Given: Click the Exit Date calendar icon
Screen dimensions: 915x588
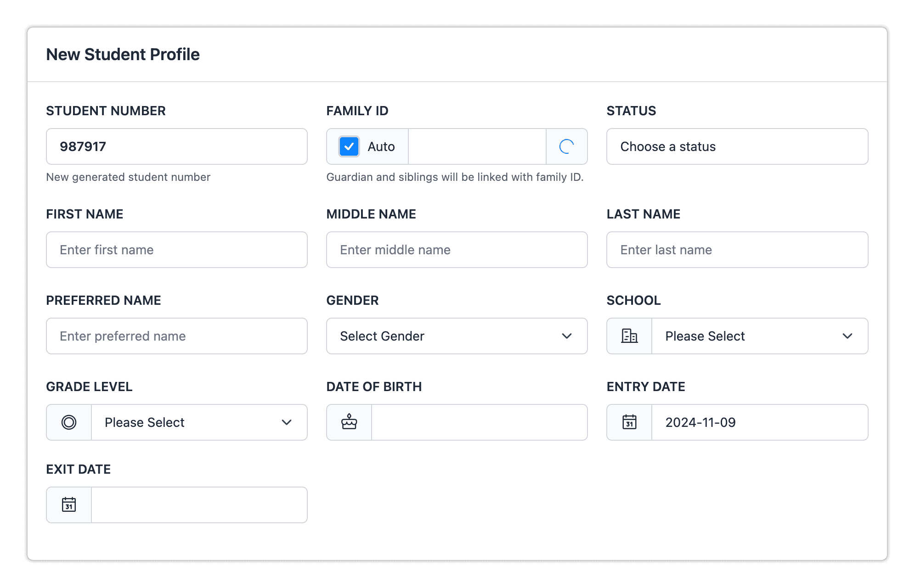Looking at the screenshot, I should 69,504.
